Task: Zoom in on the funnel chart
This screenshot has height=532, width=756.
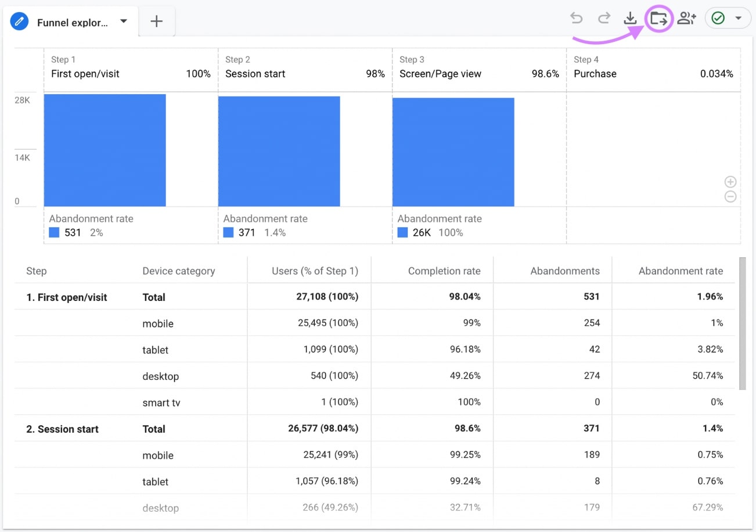Action: [730, 182]
